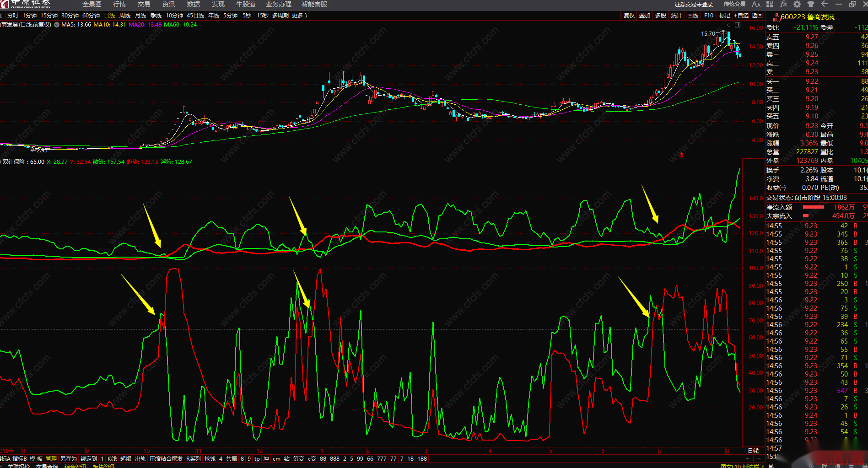Select the 压缩粘合爆发 indicator tab
The width and height of the screenshot is (868, 468).
[166, 458]
